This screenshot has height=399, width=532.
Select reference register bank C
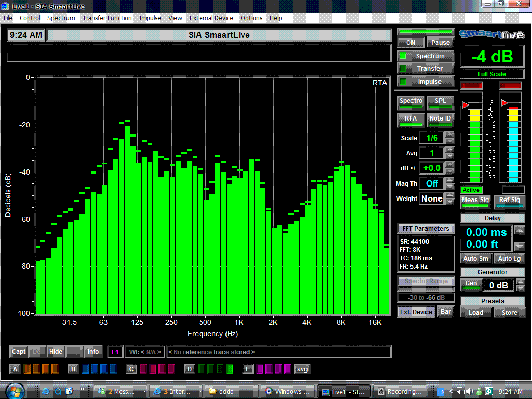(131, 369)
